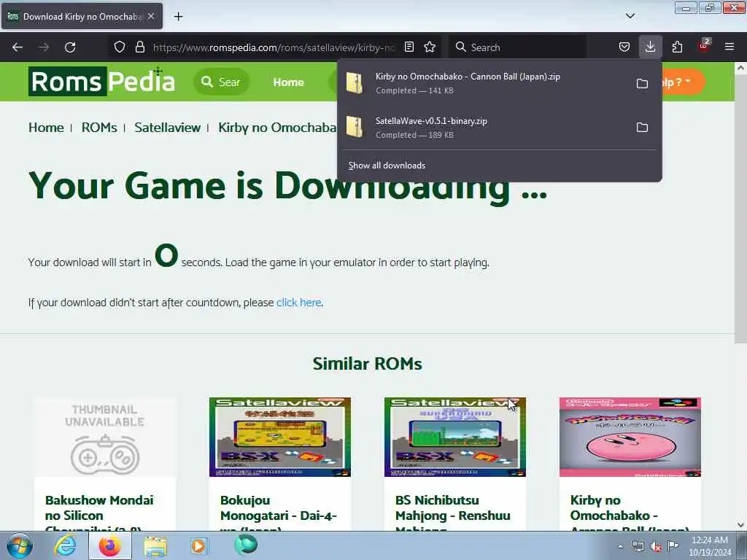Open the orange Help dropdown button
The width and height of the screenshot is (747, 560).
683,82
